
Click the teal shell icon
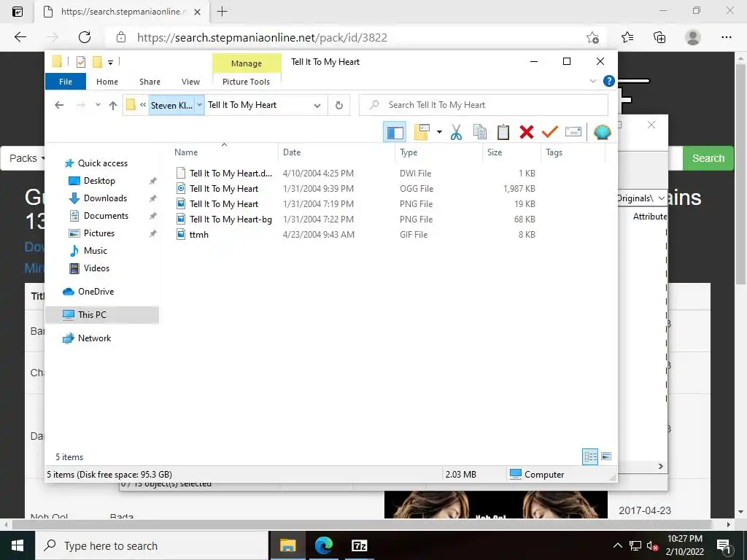(602, 132)
